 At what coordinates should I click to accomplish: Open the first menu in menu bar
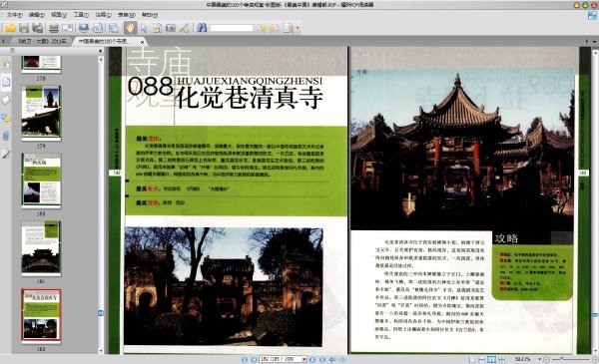[15, 15]
